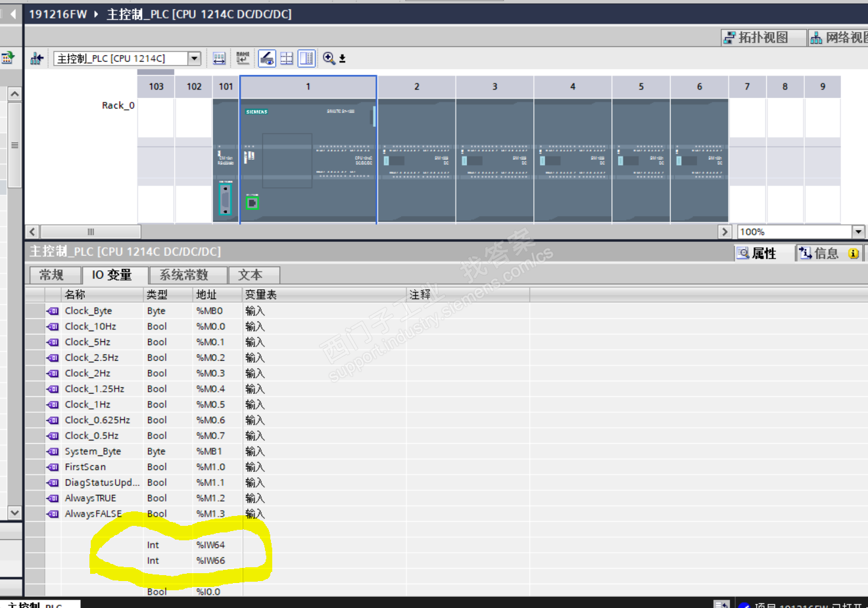Open the 100% zoom level dropdown
The height and width of the screenshot is (608, 868).
[x=857, y=232]
